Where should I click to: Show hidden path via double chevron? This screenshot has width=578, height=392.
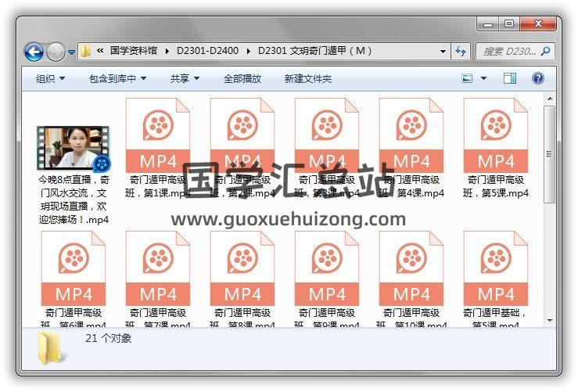pos(100,51)
